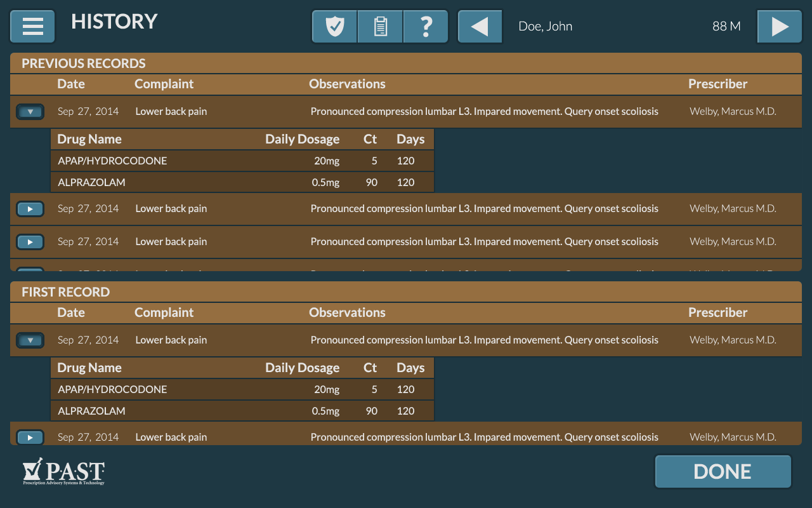This screenshot has height=508, width=812.
Task: Click Date column header in First Record
Action: pyautogui.click(x=71, y=312)
